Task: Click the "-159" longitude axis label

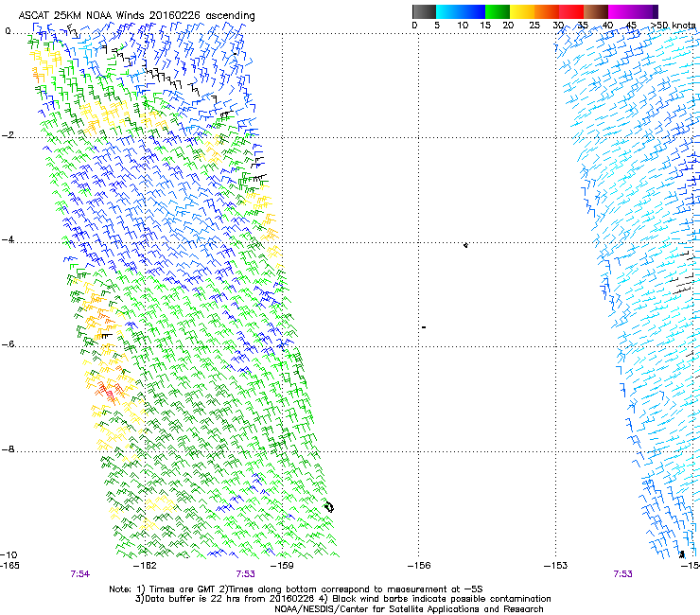Action: pos(282,566)
